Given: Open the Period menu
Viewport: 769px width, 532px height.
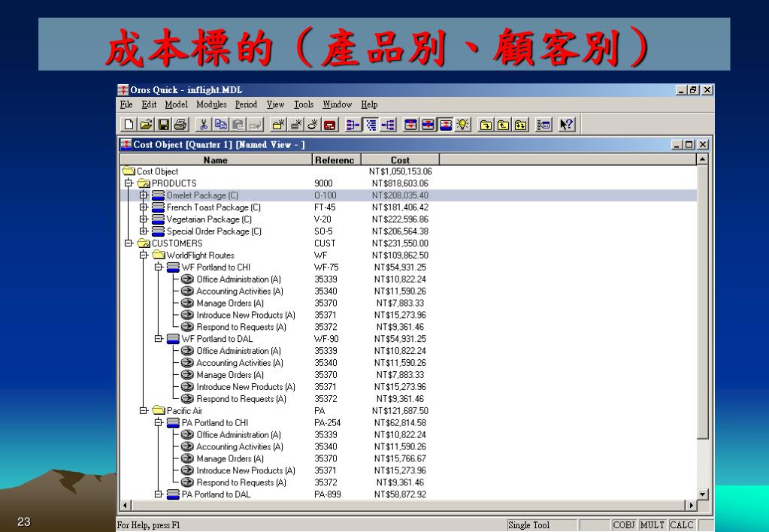Looking at the screenshot, I should [x=246, y=104].
